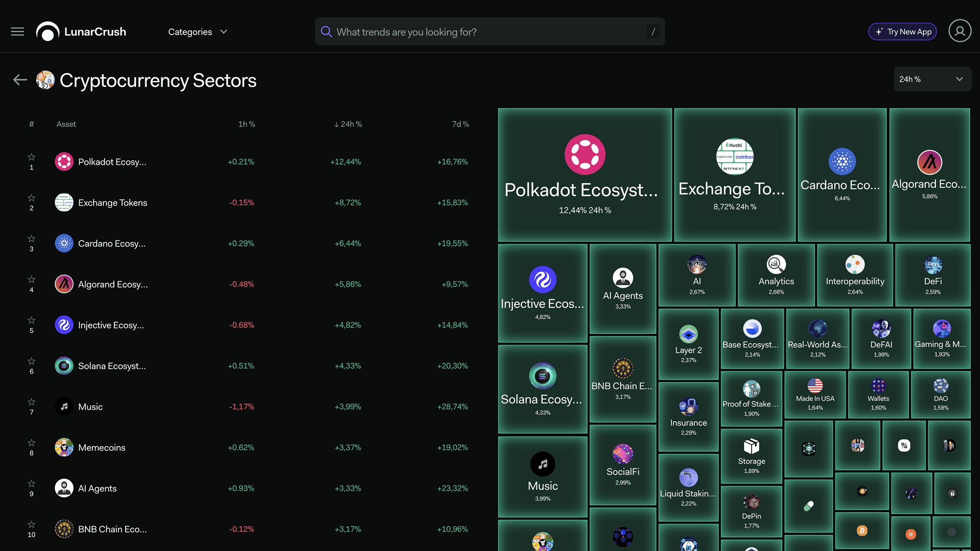
Task: Open the Liquid Staking treemap tile
Action: coord(688,487)
